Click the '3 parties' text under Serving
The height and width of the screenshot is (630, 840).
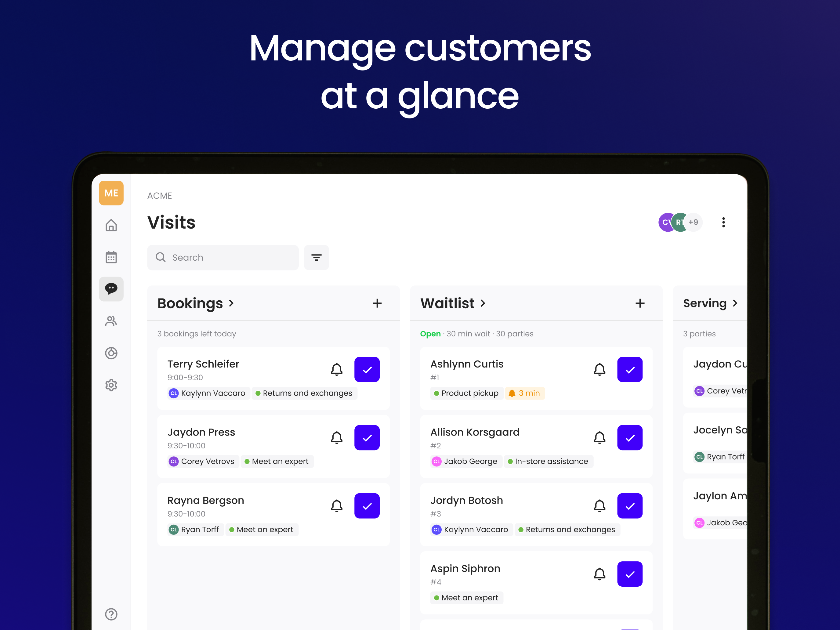click(699, 334)
